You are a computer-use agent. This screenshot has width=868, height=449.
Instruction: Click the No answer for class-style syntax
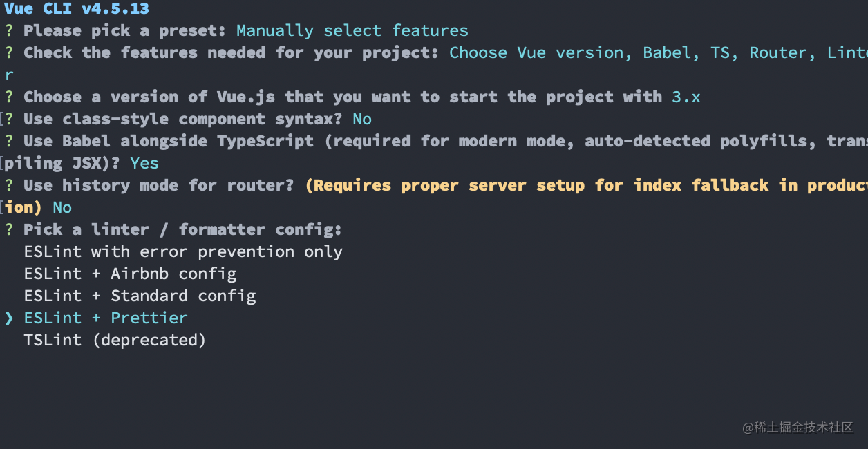362,119
